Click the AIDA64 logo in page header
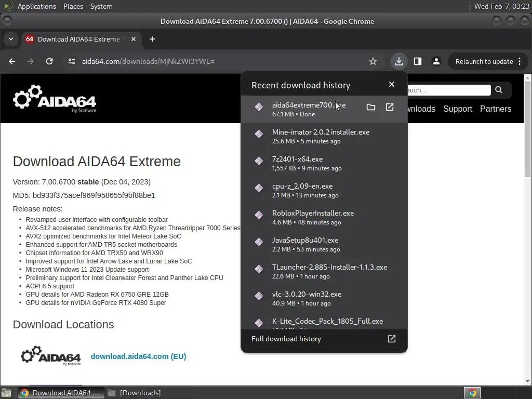The image size is (532, 399). click(55, 99)
